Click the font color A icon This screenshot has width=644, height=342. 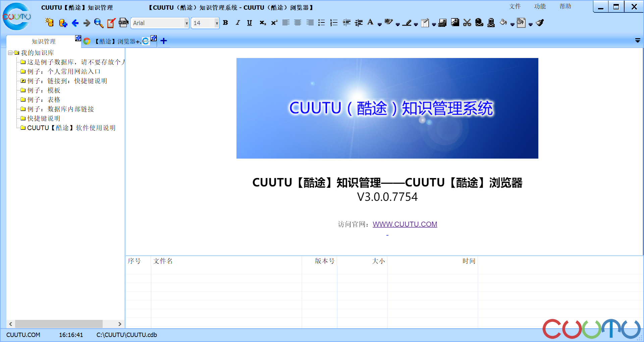click(x=370, y=22)
